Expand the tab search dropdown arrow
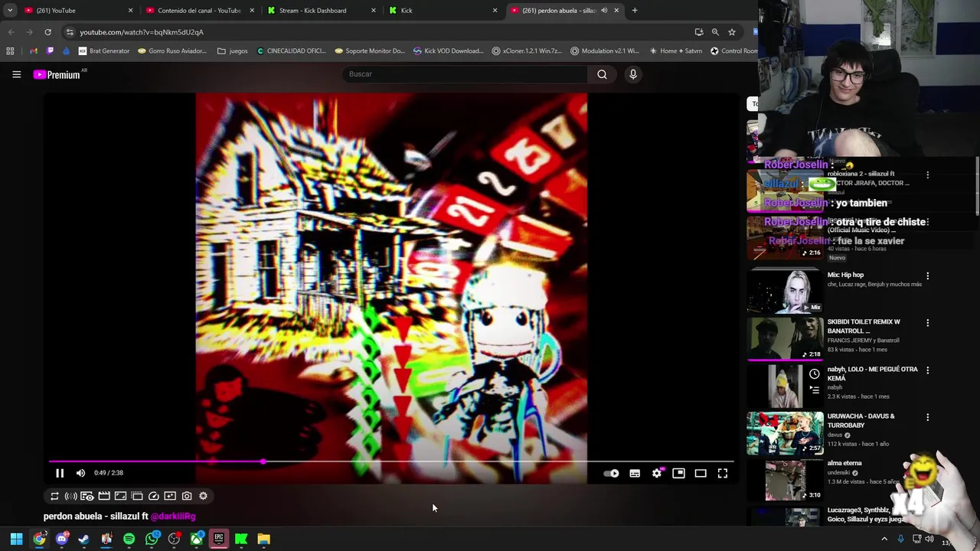Viewport: 980px width, 551px height. point(10,11)
